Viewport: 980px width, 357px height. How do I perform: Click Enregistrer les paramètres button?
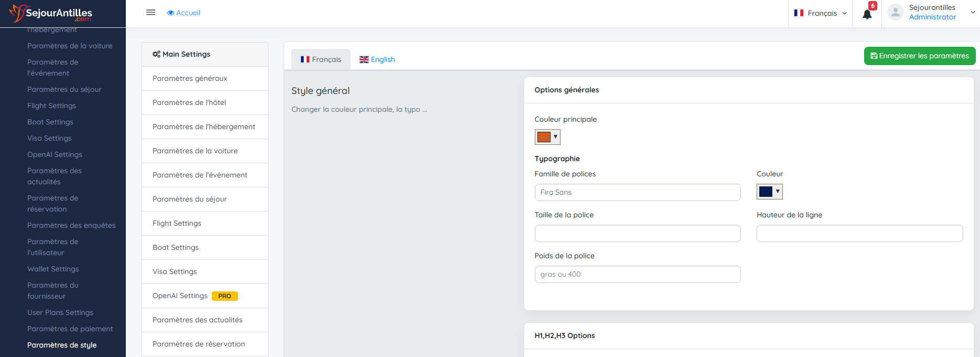coord(919,56)
